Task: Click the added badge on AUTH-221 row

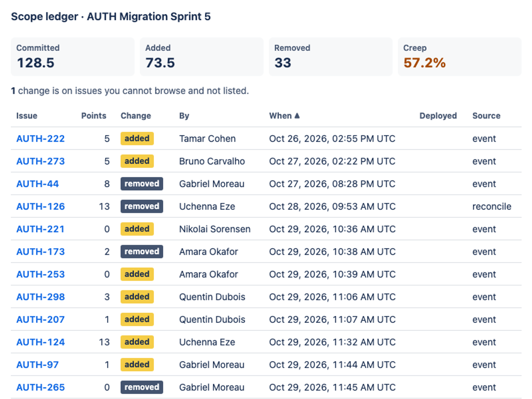Action: click(137, 229)
